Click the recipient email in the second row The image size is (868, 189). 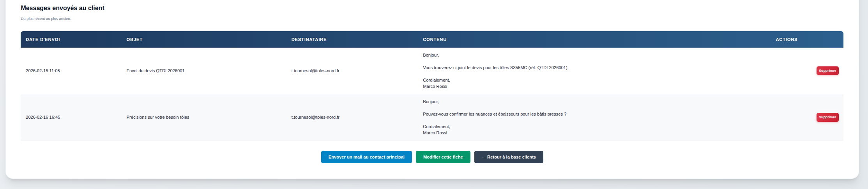[315, 117]
